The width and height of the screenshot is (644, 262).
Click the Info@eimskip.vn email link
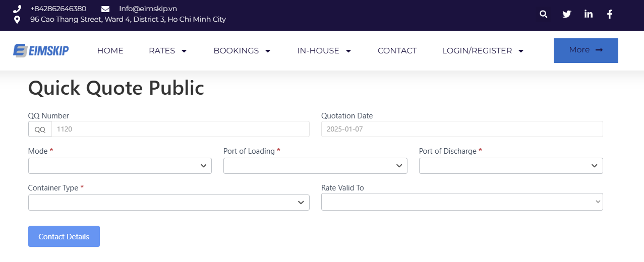(x=148, y=9)
